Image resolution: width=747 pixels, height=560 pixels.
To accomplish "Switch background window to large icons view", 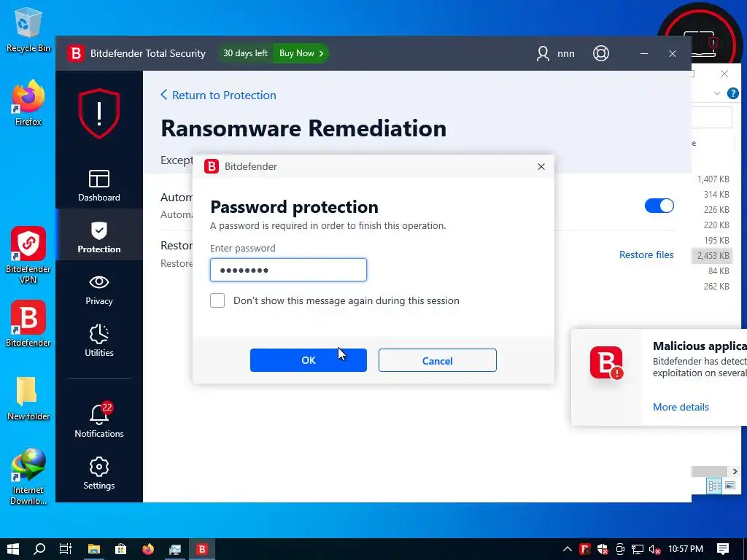I will coord(730,486).
